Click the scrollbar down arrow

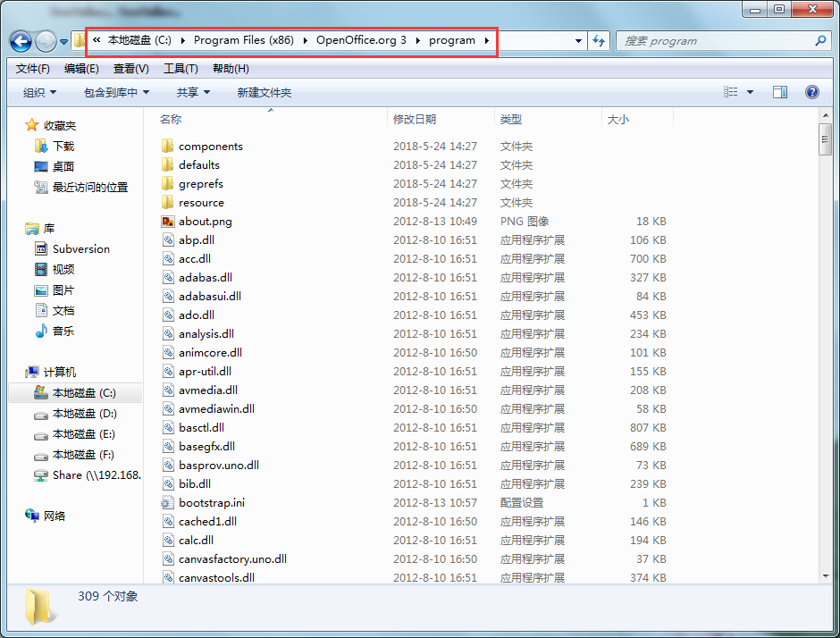(825, 576)
